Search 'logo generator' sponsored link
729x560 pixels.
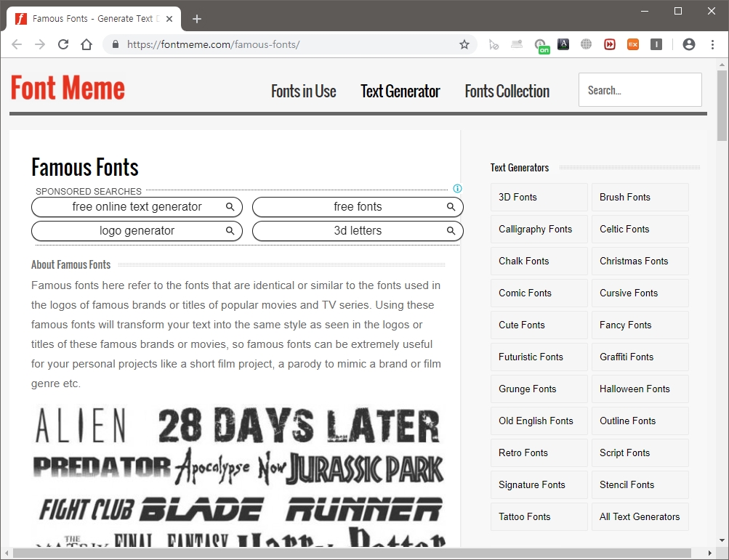(137, 231)
